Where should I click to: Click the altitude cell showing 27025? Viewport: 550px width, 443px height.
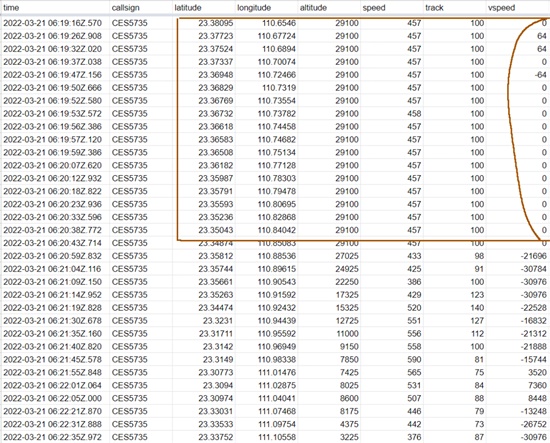[x=329, y=256]
